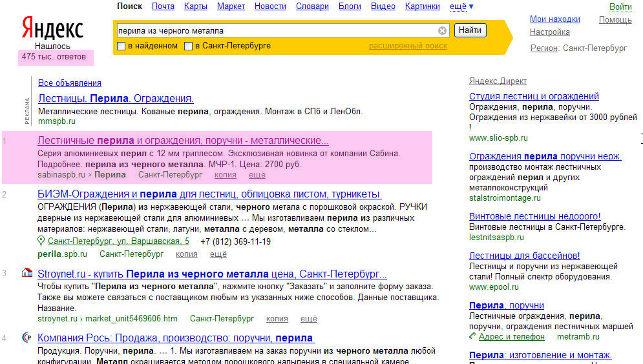Screen dimensions: 643x364
Task: Open result 'Компания Рось: Продажа, производство'
Action: point(176,338)
